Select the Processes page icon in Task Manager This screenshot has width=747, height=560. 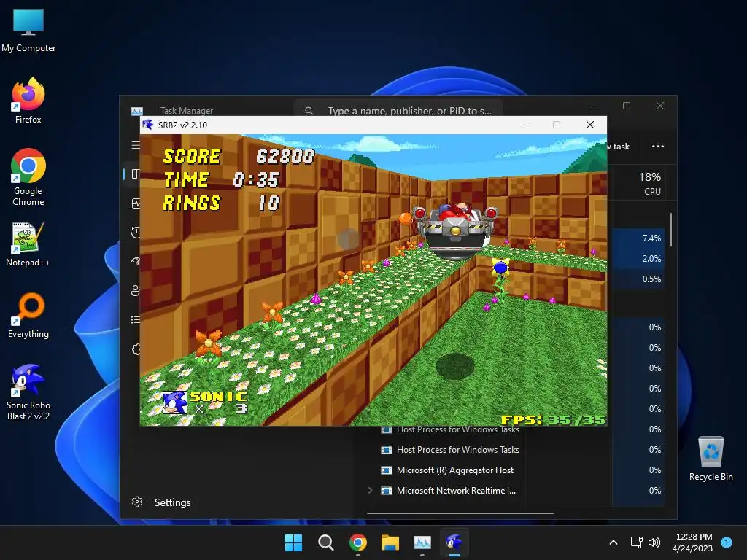tap(136, 174)
